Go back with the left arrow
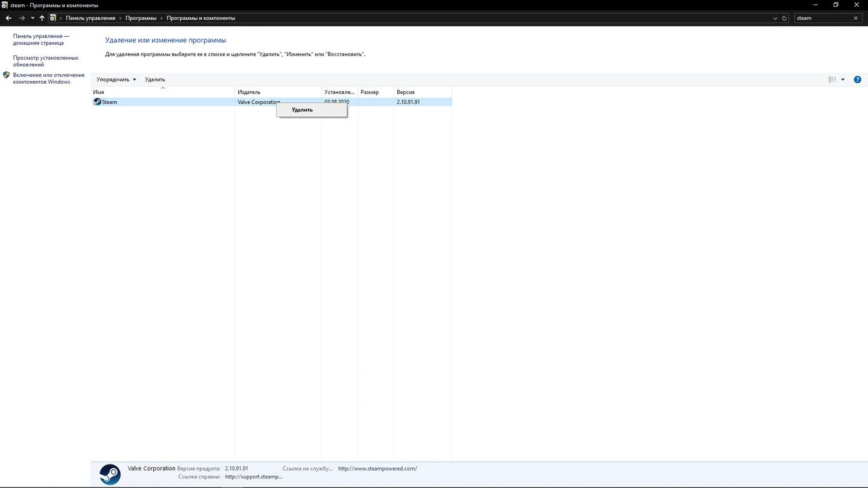 (8, 18)
